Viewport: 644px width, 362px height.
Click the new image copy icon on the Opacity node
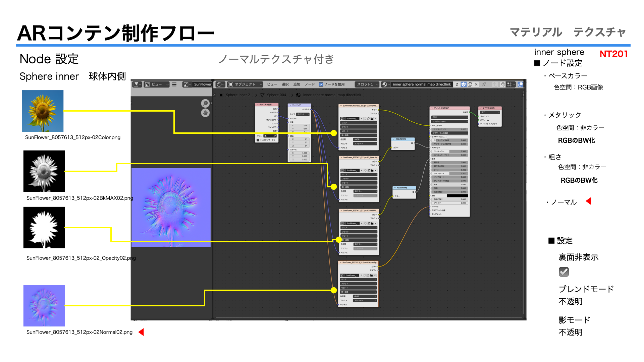pyautogui.click(x=369, y=171)
